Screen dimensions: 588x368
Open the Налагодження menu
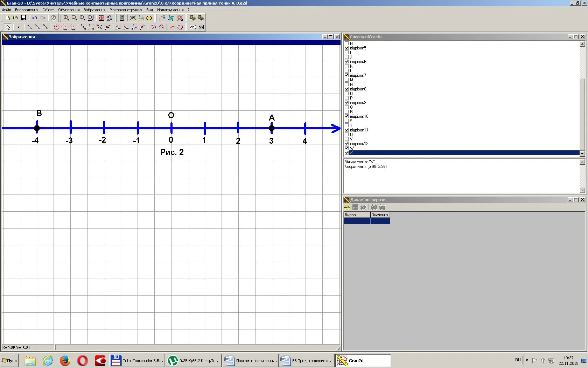[170, 10]
